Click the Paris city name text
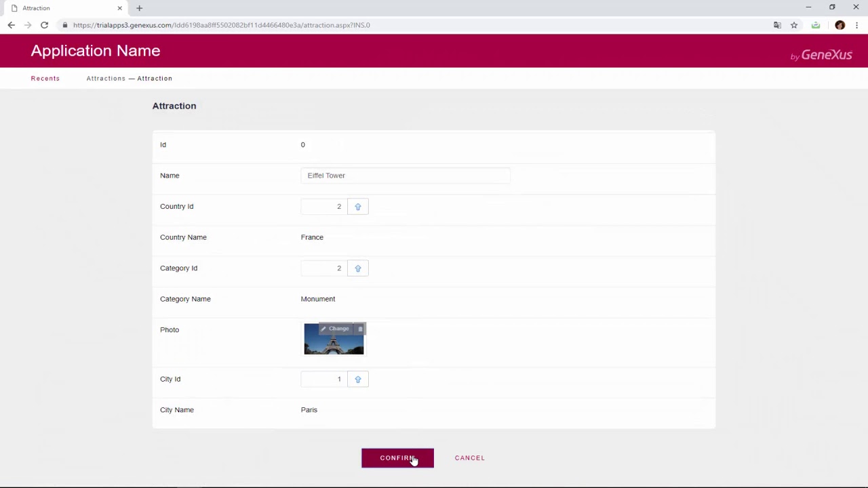 pos(309,410)
